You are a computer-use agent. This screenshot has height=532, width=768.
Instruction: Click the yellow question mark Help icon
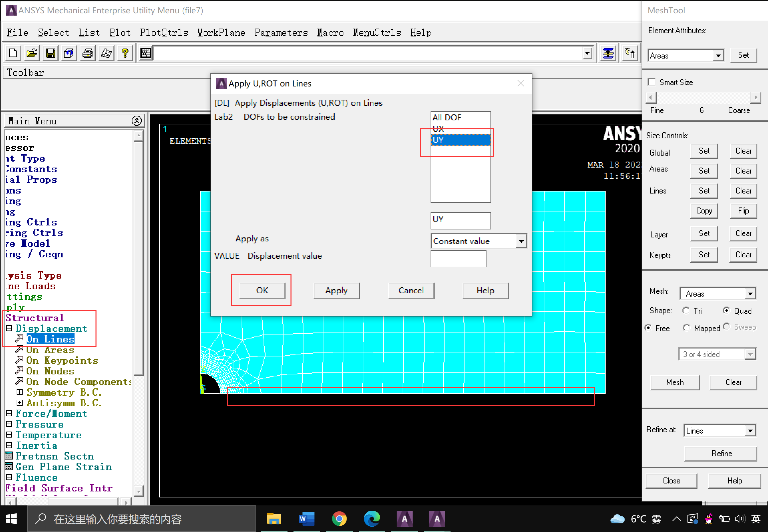(125, 53)
